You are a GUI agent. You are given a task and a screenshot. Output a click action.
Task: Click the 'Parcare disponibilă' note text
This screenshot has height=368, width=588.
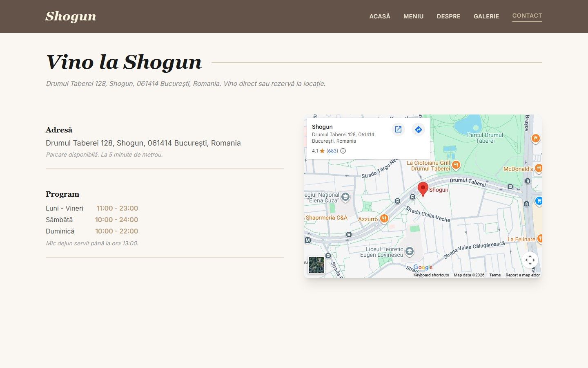(104, 155)
